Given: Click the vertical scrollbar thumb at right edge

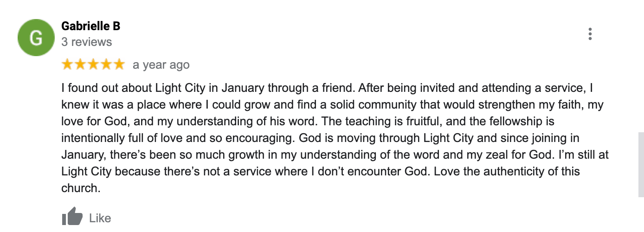Looking at the screenshot, I should [641, 166].
